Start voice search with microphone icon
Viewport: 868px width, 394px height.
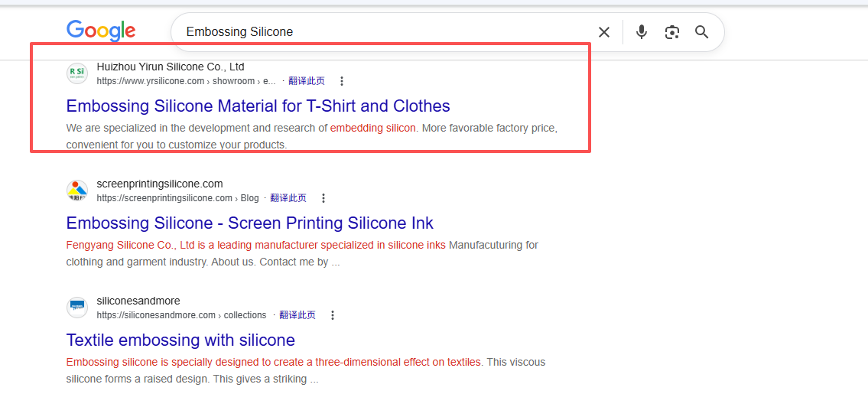click(x=642, y=32)
